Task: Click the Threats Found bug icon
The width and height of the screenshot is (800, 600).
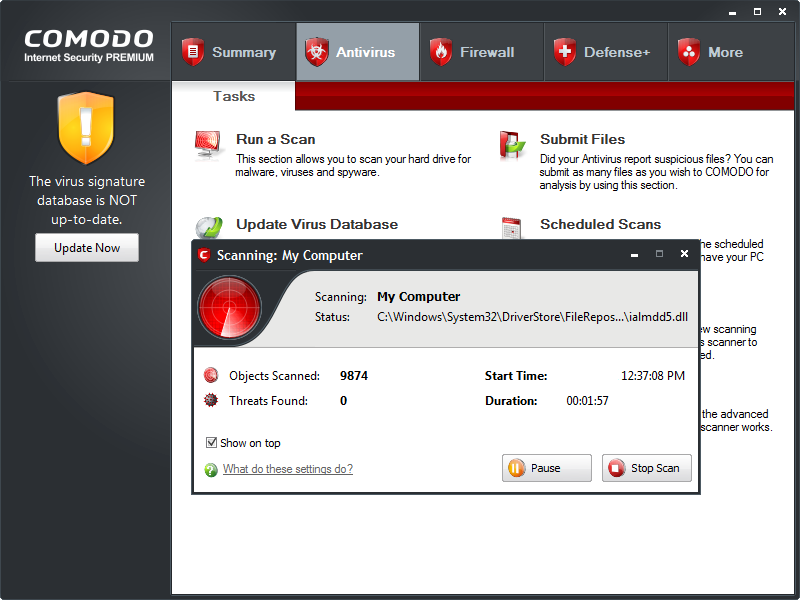Action: point(211,401)
